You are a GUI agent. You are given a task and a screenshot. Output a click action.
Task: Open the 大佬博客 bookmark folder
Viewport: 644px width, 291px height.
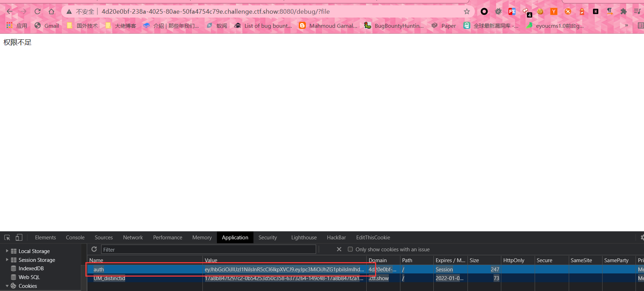coord(121,26)
